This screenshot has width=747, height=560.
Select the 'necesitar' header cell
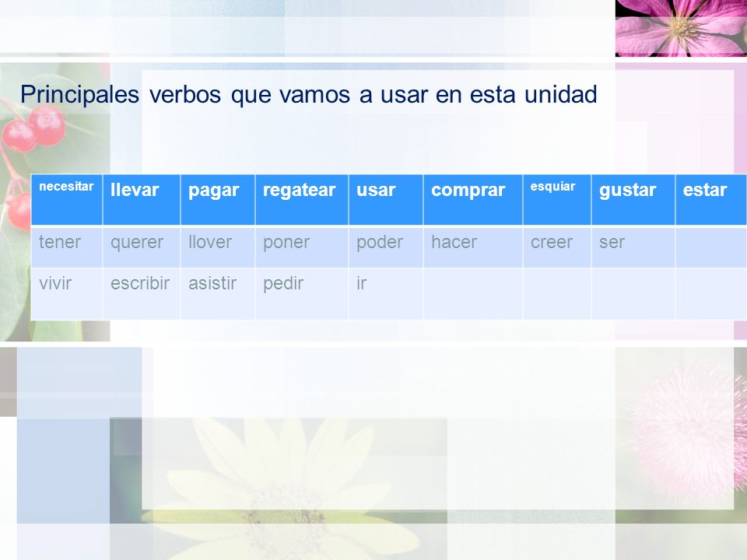pyautogui.click(x=67, y=200)
